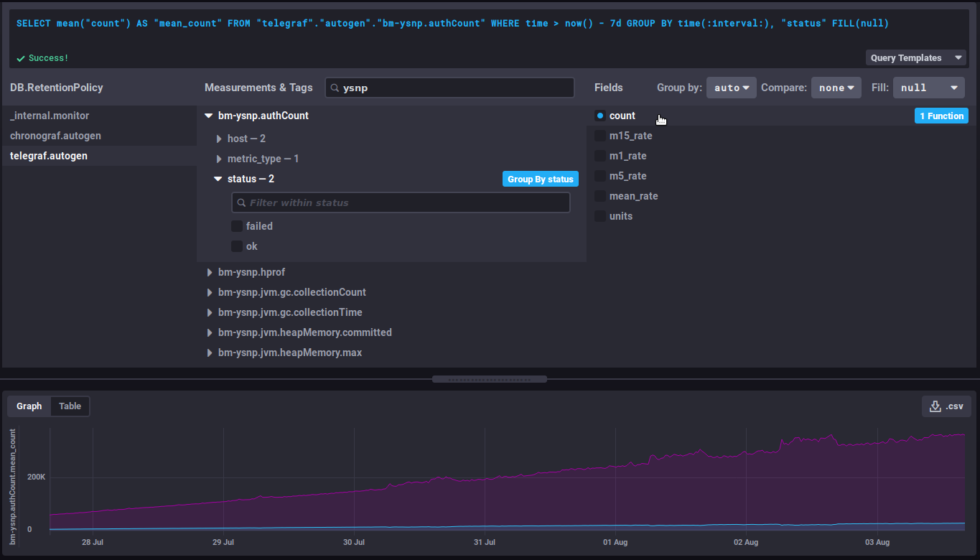980x560 pixels.
Task: Expand the host tag list
Action: click(x=220, y=139)
